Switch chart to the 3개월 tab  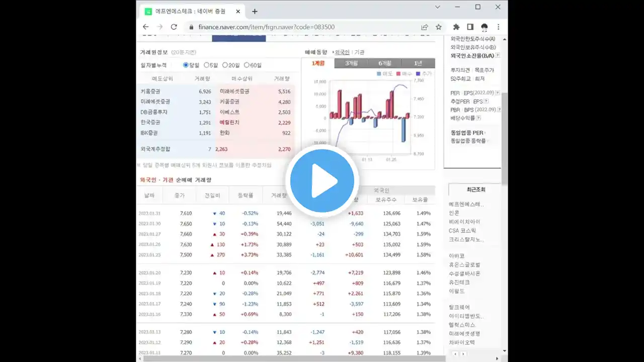tap(352, 63)
